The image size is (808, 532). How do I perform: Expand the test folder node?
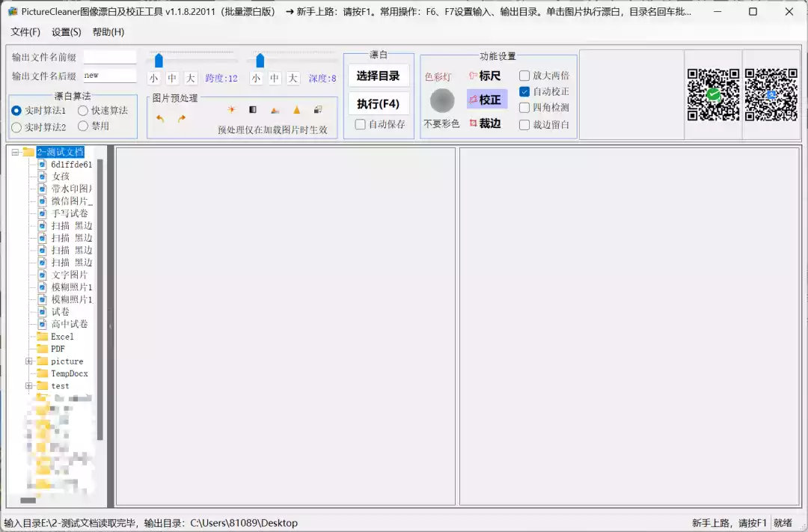[x=29, y=386]
